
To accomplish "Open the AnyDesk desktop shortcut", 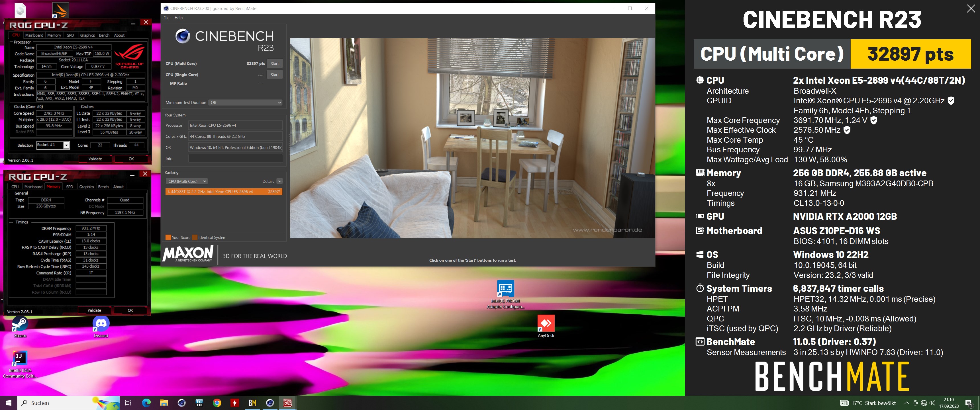I will (546, 326).
